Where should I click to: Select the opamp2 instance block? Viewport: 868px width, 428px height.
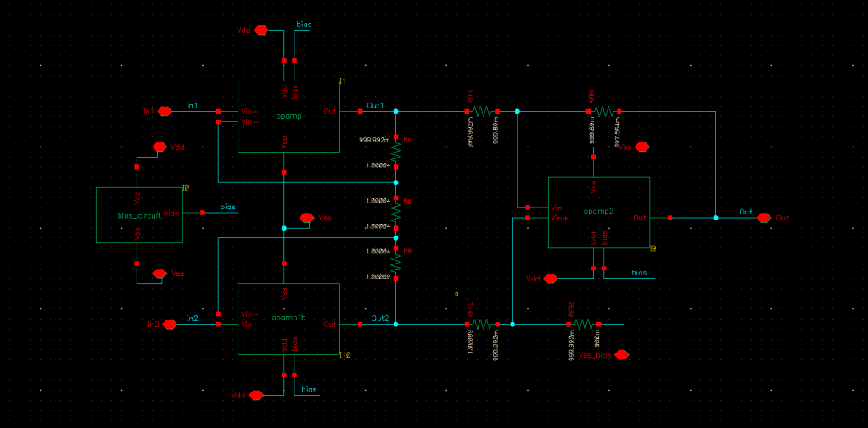coord(598,212)
